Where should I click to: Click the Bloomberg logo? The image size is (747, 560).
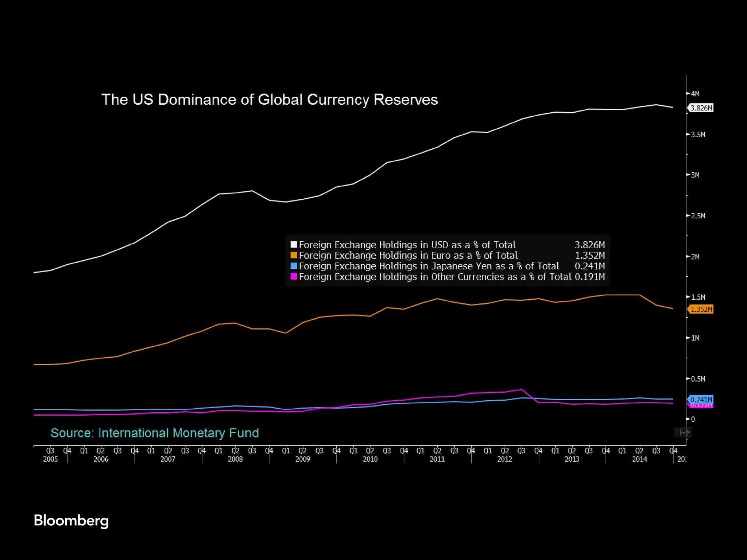pos(71,521)
